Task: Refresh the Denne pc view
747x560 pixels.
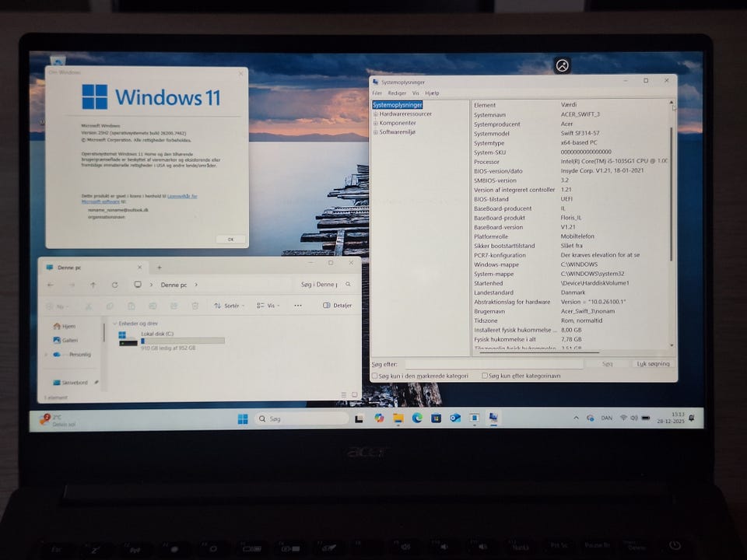Action: click(115, 285)
